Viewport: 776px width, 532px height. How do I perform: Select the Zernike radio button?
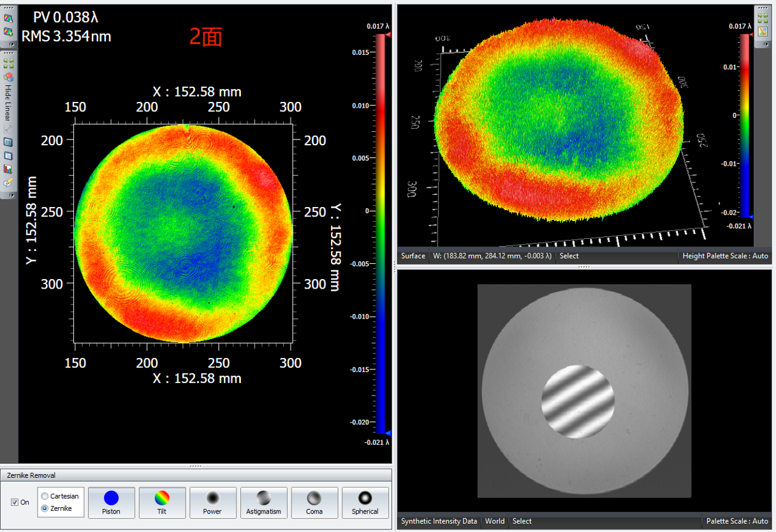click(x=45, y=508)
